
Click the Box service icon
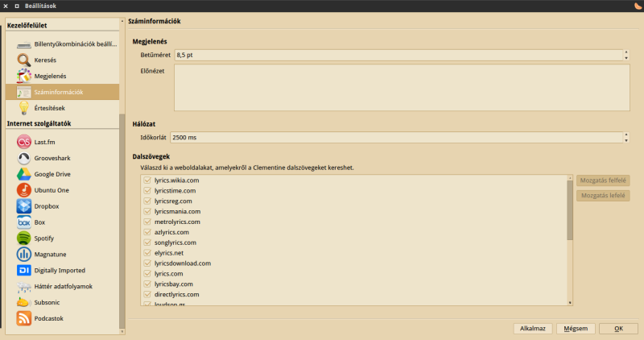pyautogui.click(x=24, y=222)
